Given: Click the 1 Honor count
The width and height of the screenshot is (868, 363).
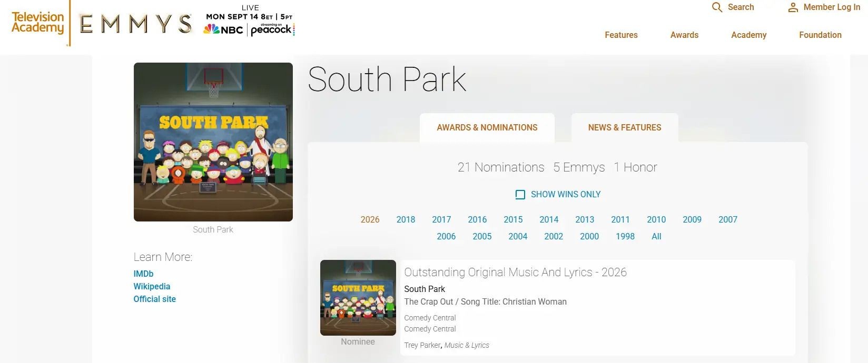Looking at the screenshot, I should click(635, 167).
